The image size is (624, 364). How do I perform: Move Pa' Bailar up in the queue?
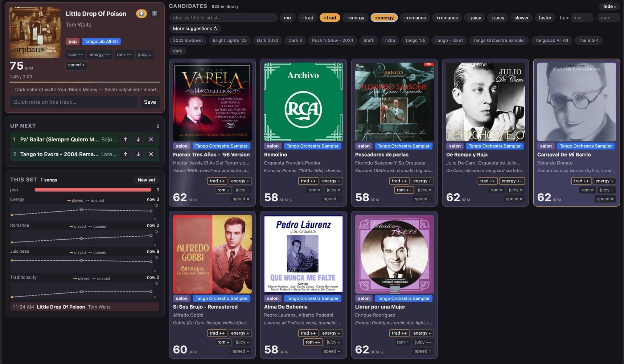coord(125,139)
